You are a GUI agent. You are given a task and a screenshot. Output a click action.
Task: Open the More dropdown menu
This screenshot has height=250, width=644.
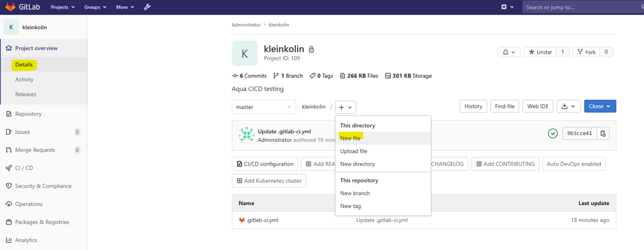[x=125, y=7]
